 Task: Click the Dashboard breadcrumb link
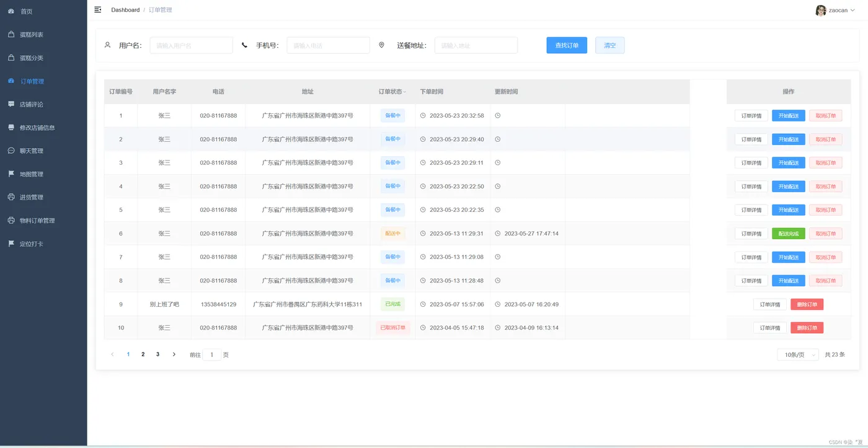pos(125,10)
